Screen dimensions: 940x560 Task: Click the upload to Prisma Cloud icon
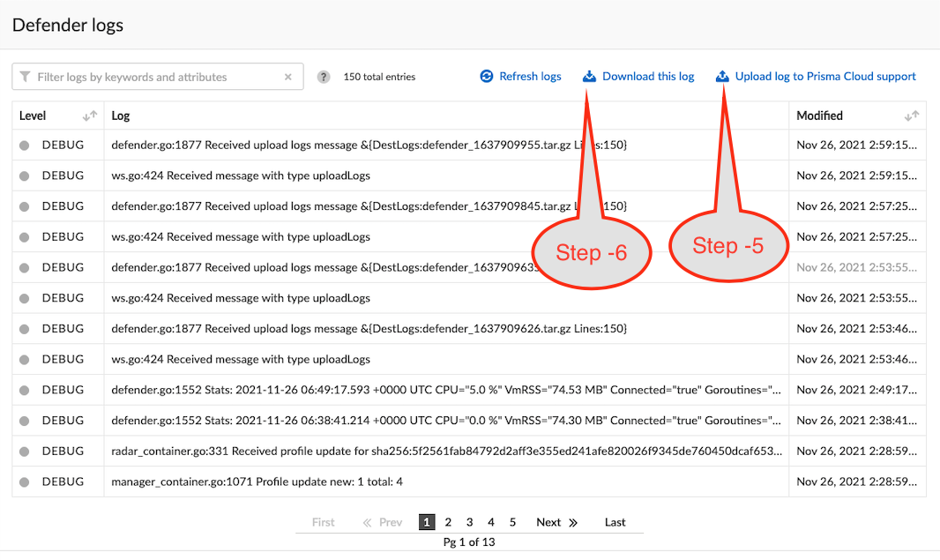[722, 76]
